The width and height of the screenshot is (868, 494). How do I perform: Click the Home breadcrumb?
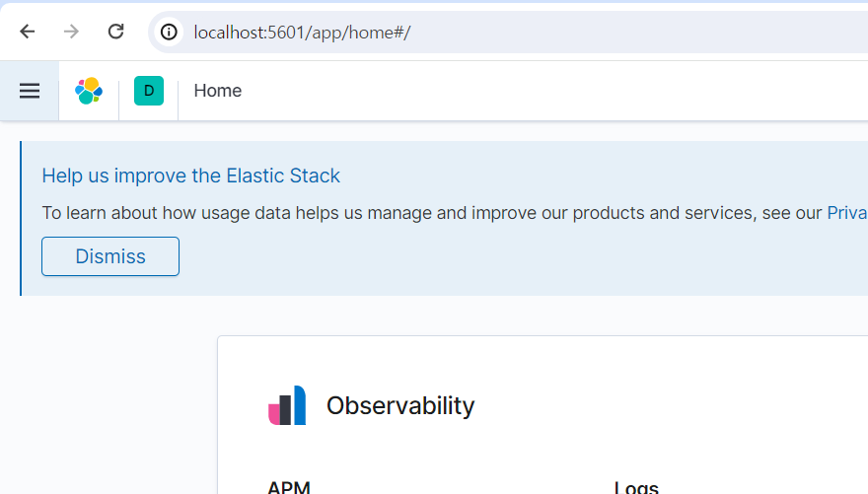[218, 91]
